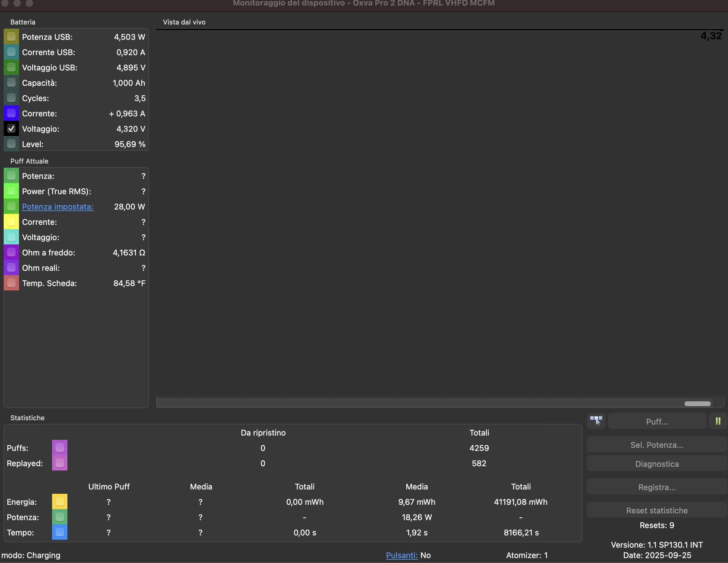Enable the Corrente USB chart checkbox

click(x=11, y=52)
